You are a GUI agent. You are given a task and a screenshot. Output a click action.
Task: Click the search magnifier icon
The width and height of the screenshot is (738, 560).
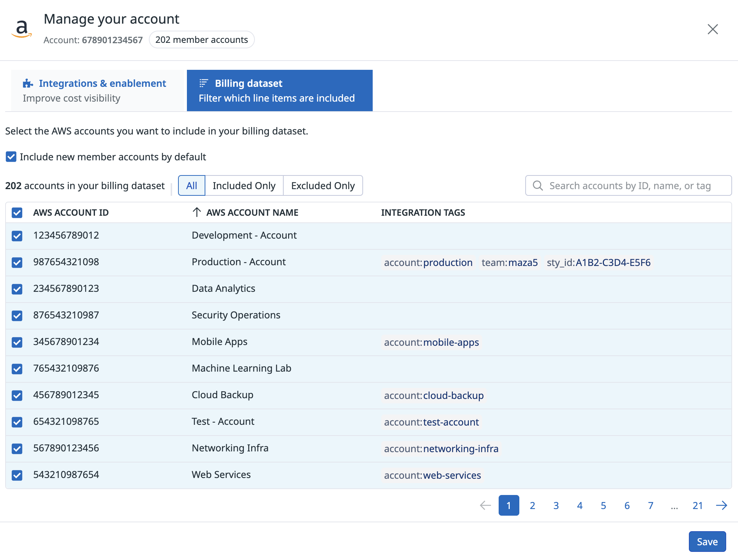538,185
